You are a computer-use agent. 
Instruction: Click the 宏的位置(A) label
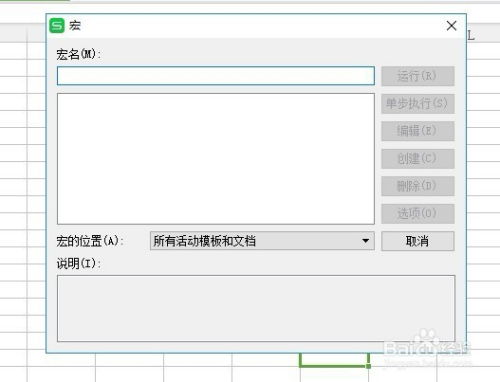point(90,241)
